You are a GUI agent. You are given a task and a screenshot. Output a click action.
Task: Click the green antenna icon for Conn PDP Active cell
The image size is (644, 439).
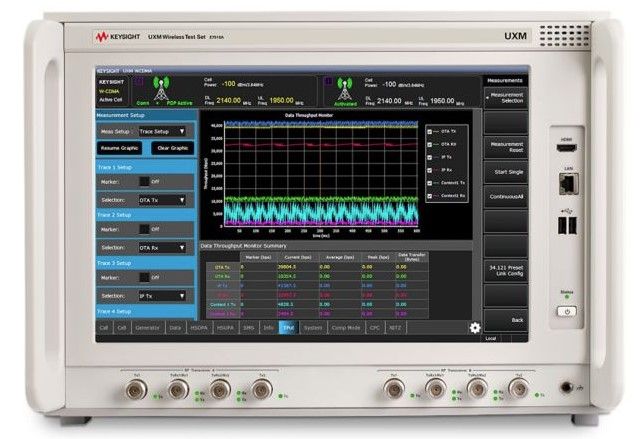161,88
